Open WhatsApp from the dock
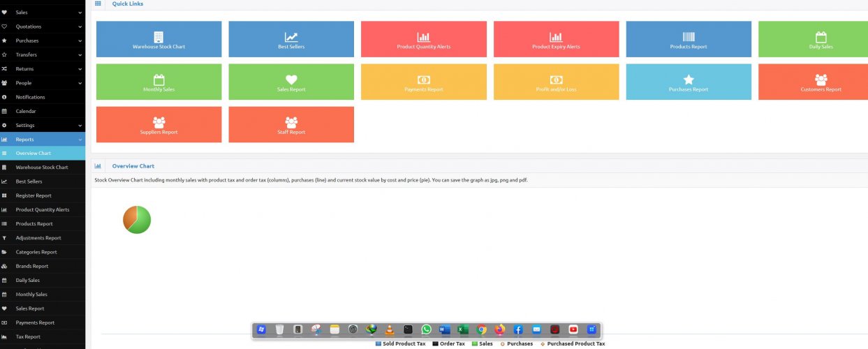The height and width of the screenshot is (349, 868). 427,329
